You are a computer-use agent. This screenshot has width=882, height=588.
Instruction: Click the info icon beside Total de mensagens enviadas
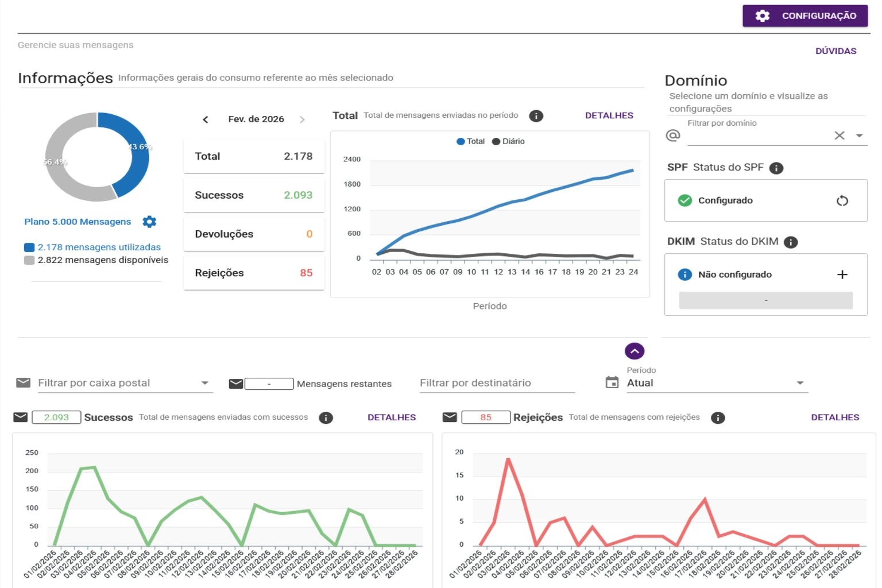coord(536,115)
